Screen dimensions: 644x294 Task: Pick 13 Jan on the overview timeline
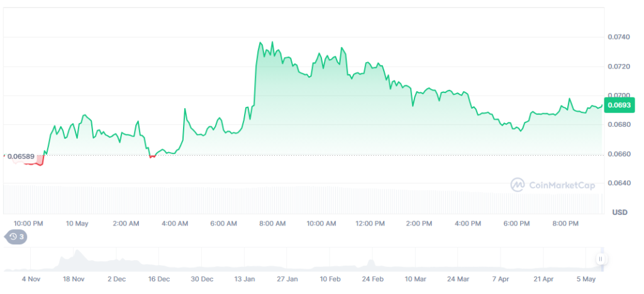coord(245,278)
